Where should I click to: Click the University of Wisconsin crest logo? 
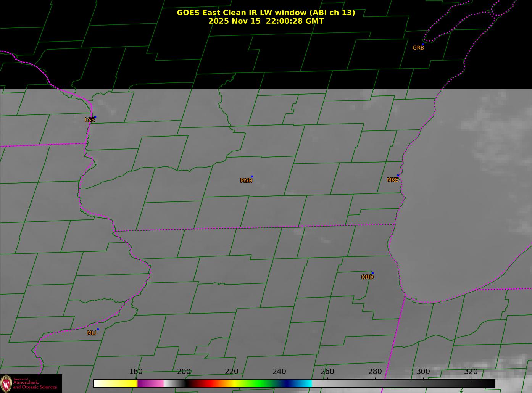pyautogui.click(x=6, y=383)
